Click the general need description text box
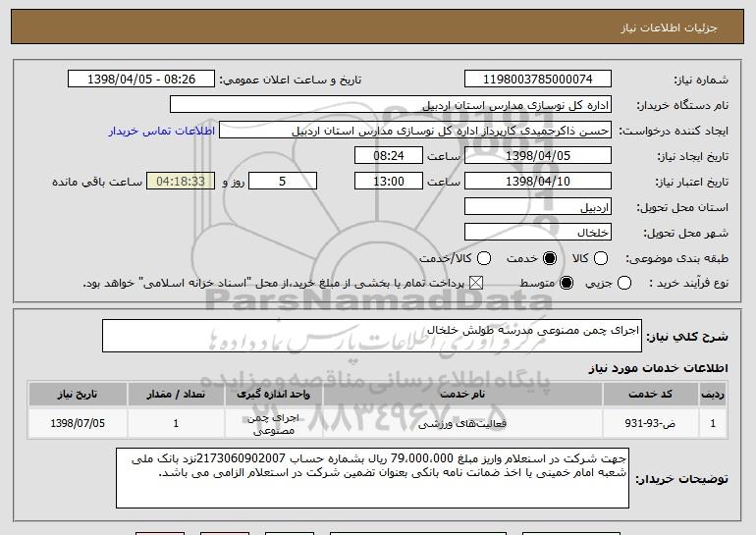The image size is (756, 535). (372, 336)
